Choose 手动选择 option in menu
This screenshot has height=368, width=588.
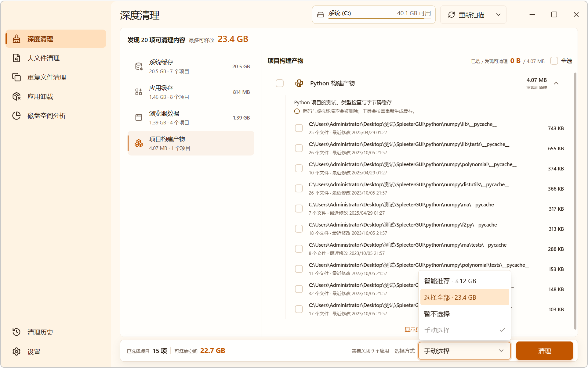click(465, 330)
